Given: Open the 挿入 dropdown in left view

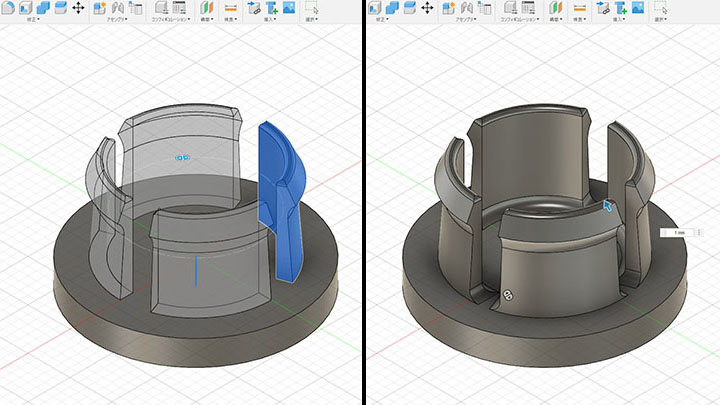Looking at the screenshot, I should click(270, 19).
